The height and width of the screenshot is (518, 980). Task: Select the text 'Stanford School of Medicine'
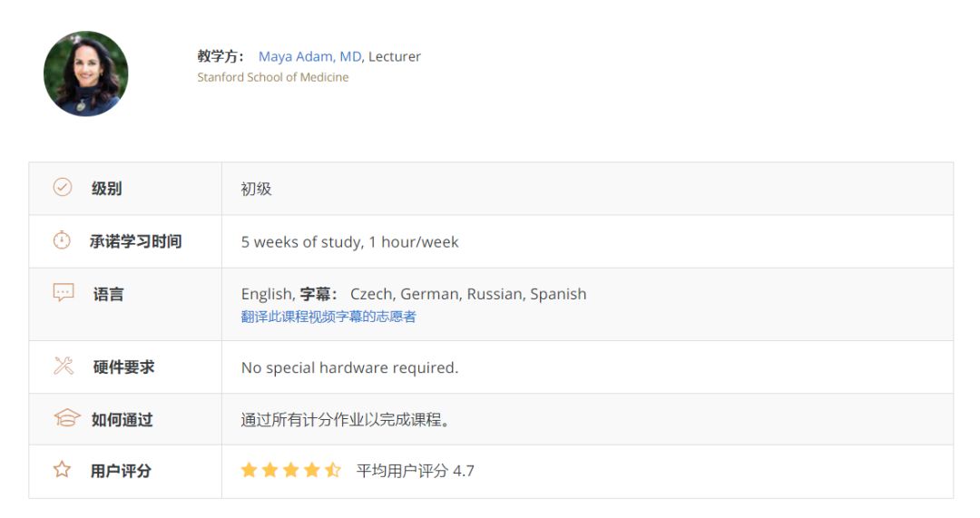[x=273, y=77]
